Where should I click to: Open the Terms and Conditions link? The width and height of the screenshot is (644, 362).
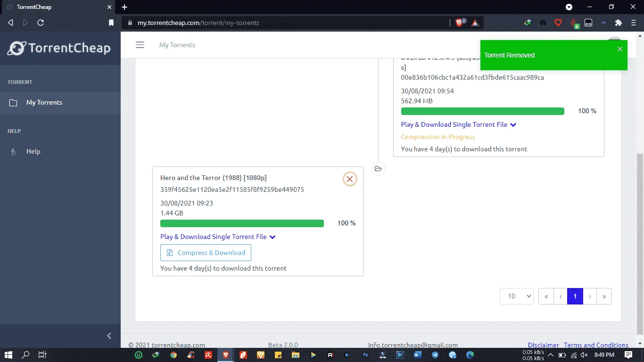click(596, 345)
